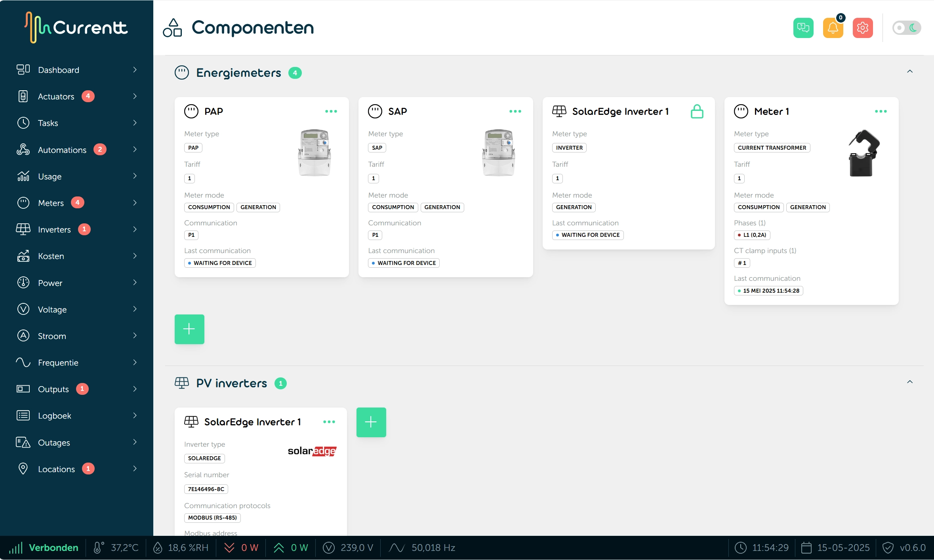Click the Locations pin icon
Image resolution: width=934 pixels, height=560 pixels.
click(23, 469)
